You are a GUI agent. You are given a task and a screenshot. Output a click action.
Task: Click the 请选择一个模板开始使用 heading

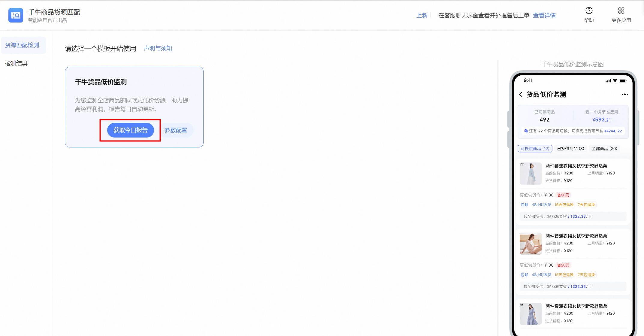tap(100, 48)
